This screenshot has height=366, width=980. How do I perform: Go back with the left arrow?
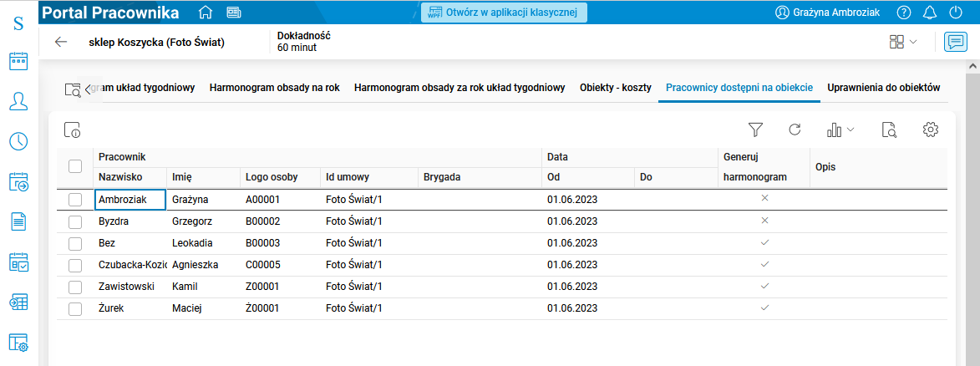tap(61, 42)
